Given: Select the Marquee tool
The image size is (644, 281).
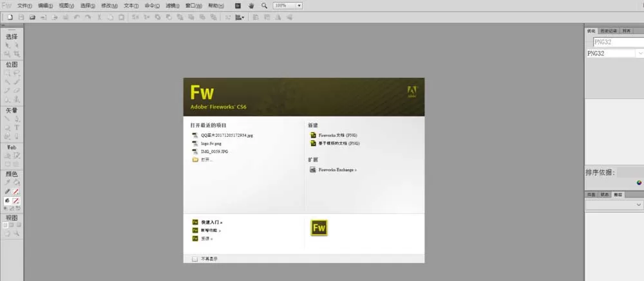Looking at the screenshot, I should 7,73.
